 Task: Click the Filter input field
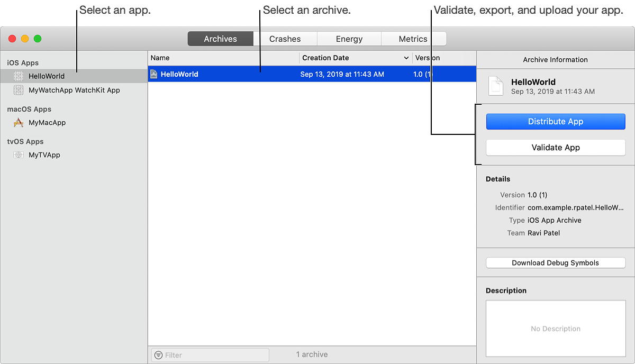tap(210, 355)
